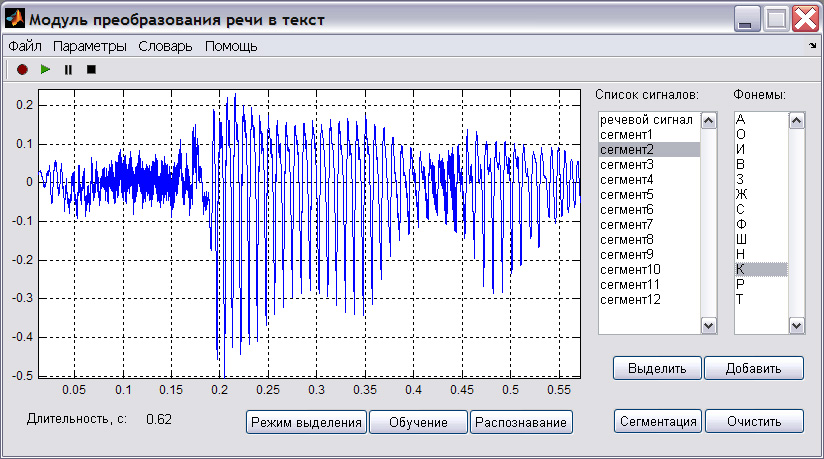Close the Модуль преобразования речи window

click(x=805, y=19)
